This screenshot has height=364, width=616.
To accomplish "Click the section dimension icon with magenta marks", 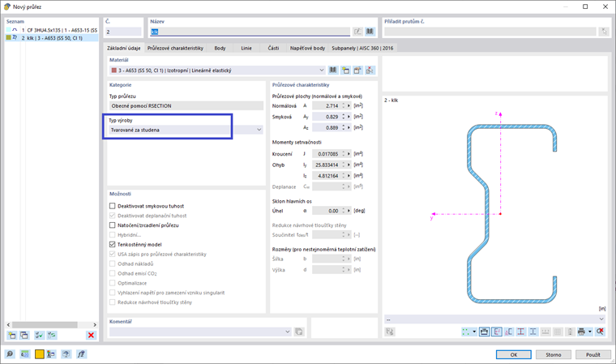I will pyautogui.click(x=509, y=332).
